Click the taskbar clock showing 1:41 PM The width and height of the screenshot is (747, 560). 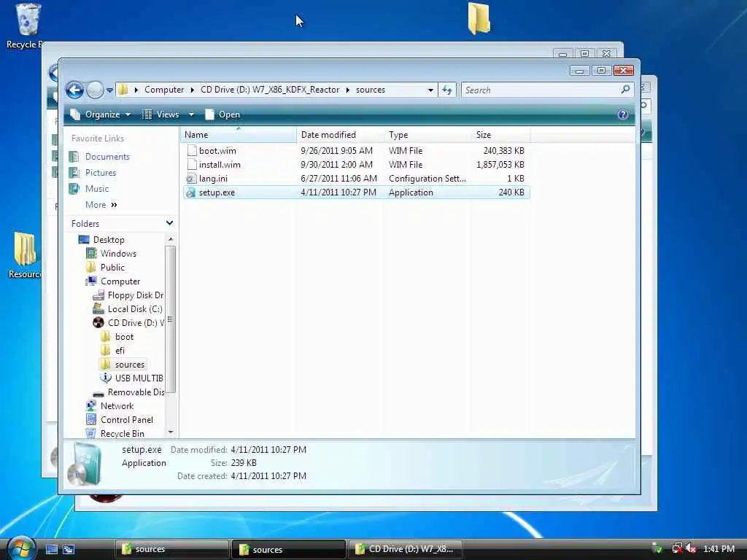coord(719,548)
